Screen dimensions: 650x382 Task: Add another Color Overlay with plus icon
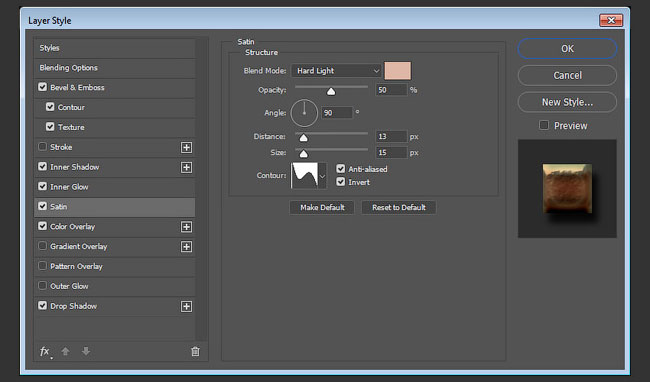[x=187, y=227]
